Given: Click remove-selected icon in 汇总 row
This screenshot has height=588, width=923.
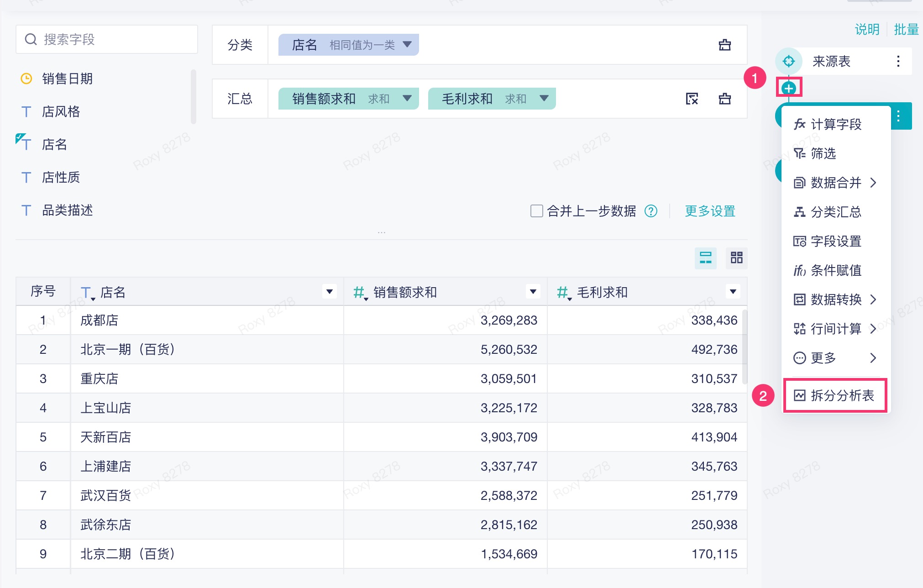Looking at the screenshot, I should (692, 99).
